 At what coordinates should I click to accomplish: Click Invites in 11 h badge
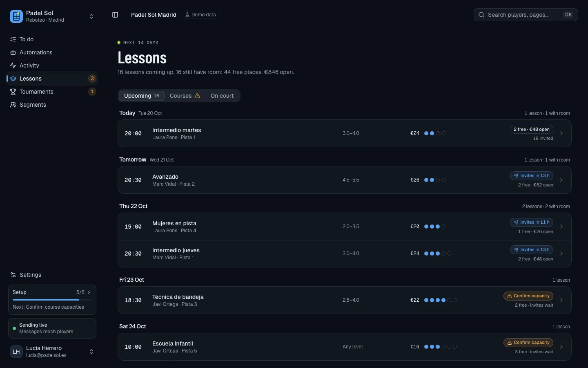point(532,222)
